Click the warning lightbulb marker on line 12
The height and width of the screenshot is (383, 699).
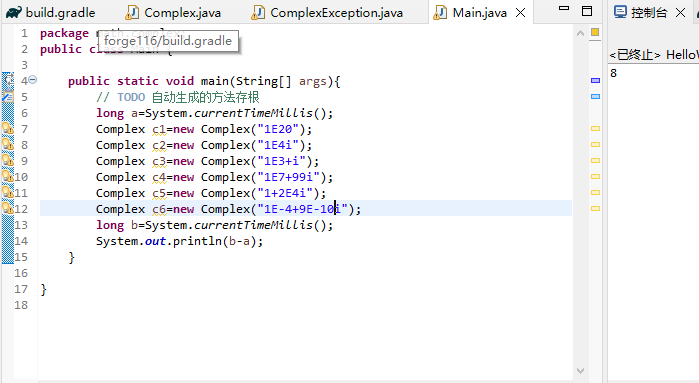click(x=8, y=209)
